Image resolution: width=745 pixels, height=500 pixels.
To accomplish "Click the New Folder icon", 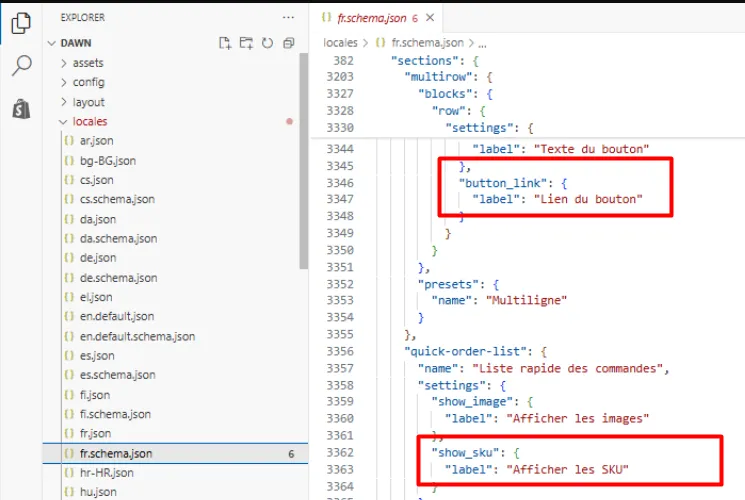I will click(246, 43).
